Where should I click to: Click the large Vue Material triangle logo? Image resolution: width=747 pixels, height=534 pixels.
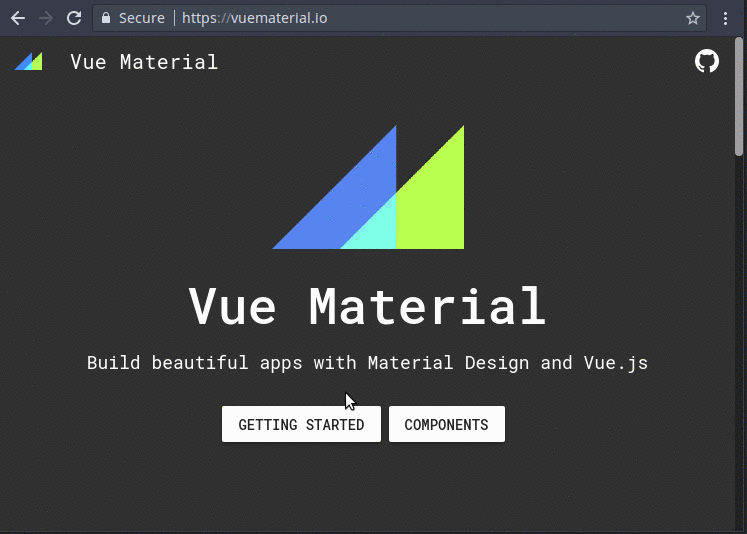click(368, 187)
